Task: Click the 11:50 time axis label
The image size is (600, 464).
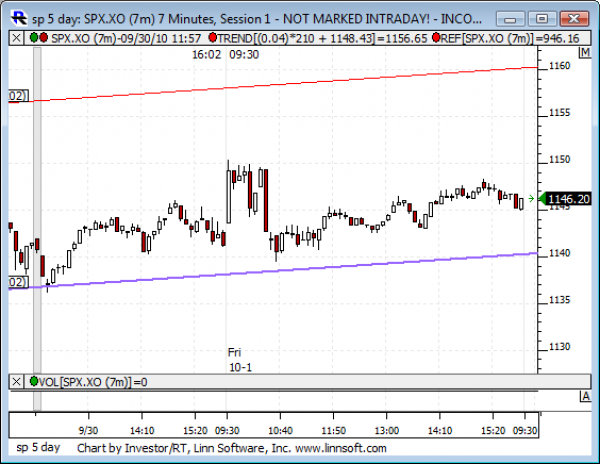Action: pos(334,430)
